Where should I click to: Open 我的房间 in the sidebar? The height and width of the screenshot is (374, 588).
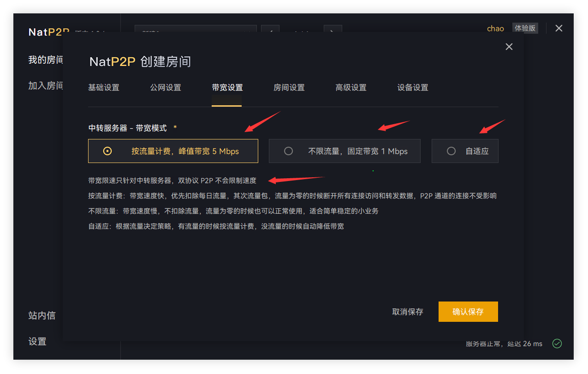pos(46,60)
